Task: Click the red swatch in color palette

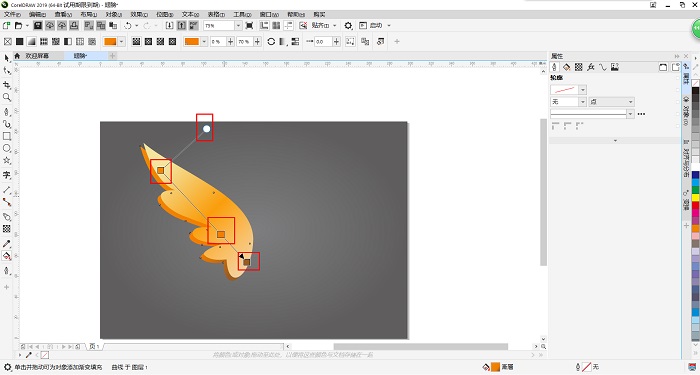Action: coord(696,205)
